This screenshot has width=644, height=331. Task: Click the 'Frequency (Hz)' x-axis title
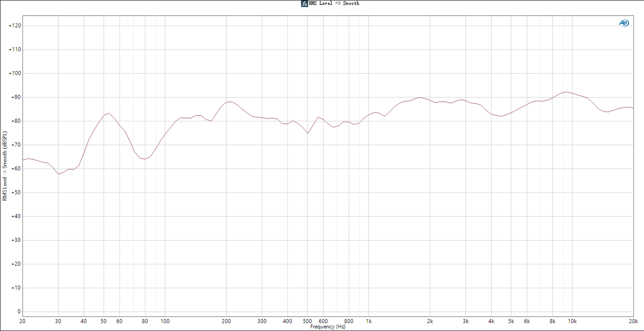(x=328, y=326)
